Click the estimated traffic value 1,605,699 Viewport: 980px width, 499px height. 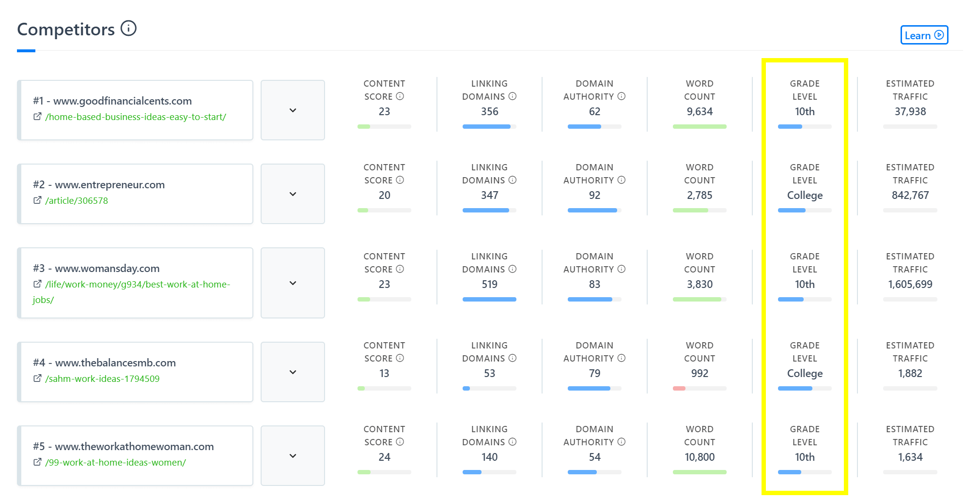point(910,285)
